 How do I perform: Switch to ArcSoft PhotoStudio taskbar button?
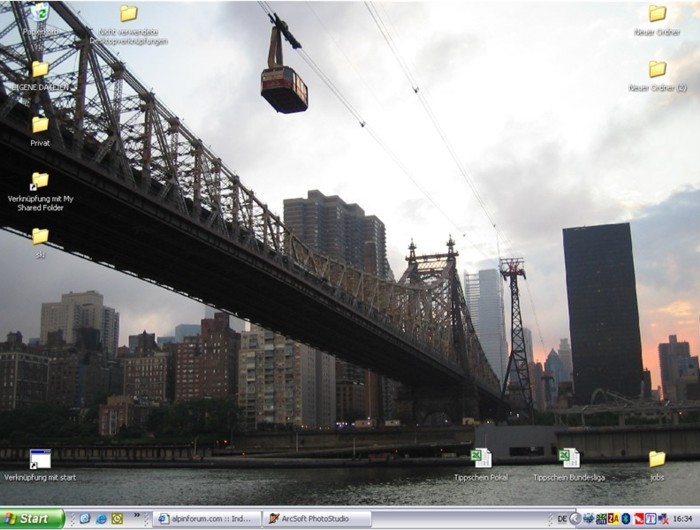pos(316,519)
